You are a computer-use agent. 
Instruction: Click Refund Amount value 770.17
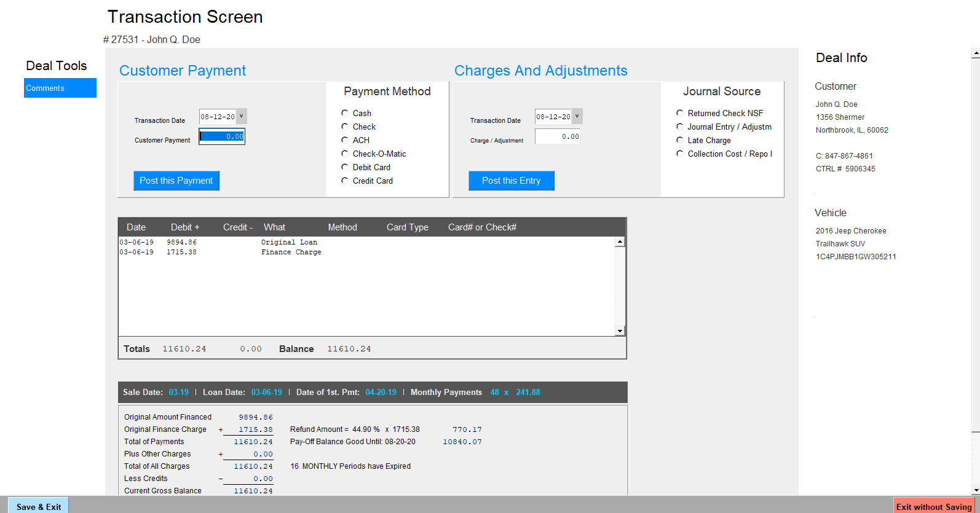(x=467, y=429)
